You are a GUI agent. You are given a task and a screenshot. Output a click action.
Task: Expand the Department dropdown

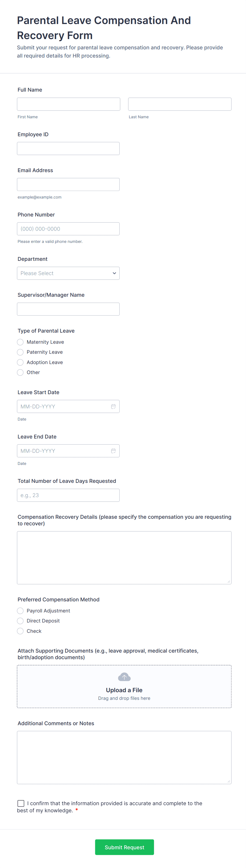68,273
